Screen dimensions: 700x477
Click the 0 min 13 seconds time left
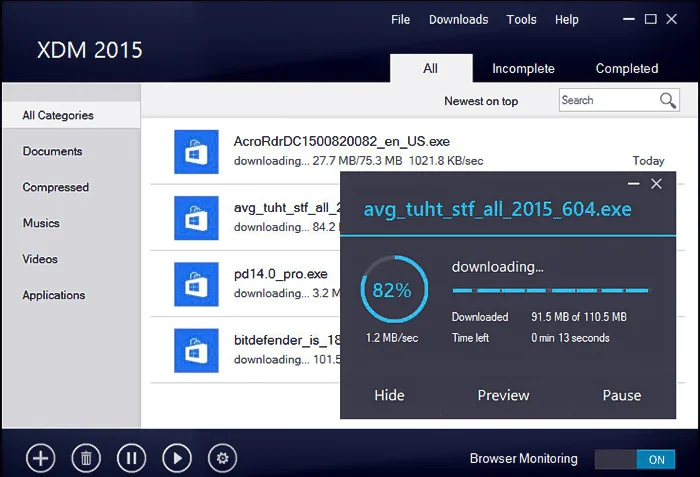point(570,338)
